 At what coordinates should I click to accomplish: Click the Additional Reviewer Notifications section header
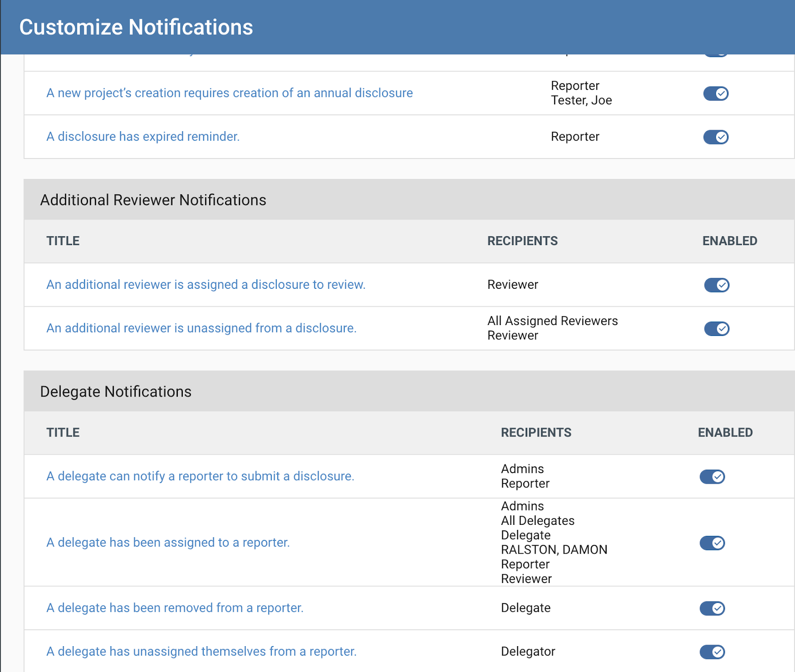[x=153, y=200]
